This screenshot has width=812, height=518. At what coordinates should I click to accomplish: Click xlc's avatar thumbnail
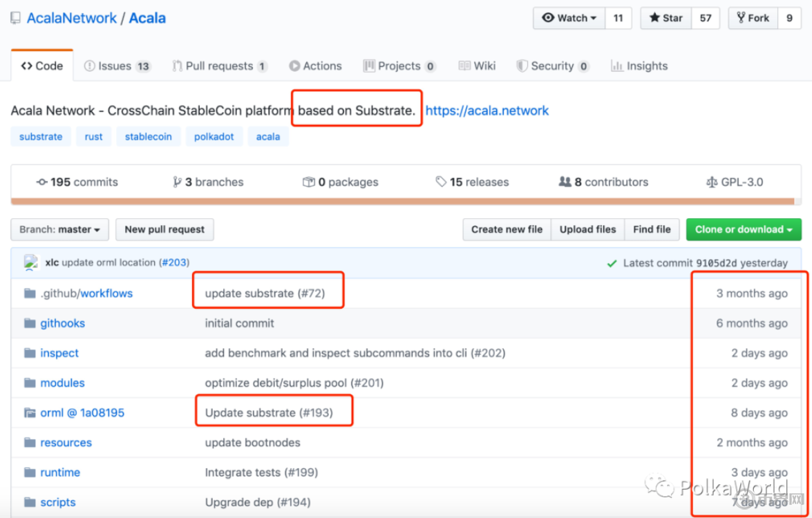click(31, 262)
